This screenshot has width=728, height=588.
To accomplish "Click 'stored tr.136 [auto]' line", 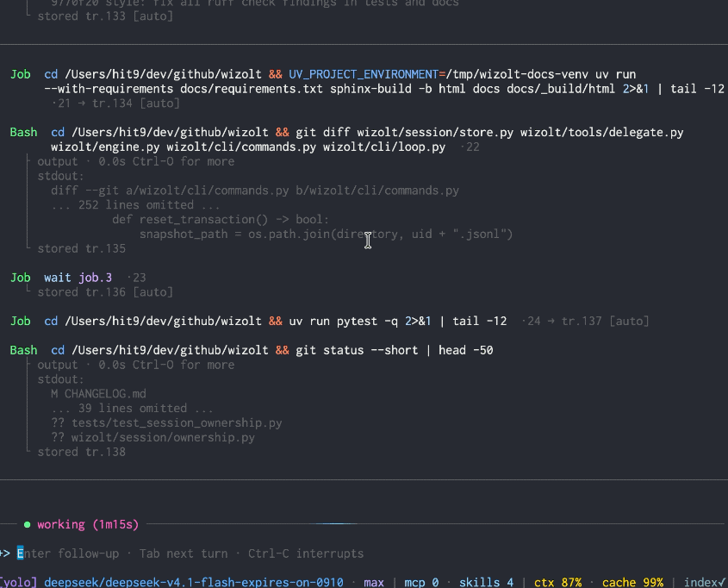I will (x=105, y=292).
